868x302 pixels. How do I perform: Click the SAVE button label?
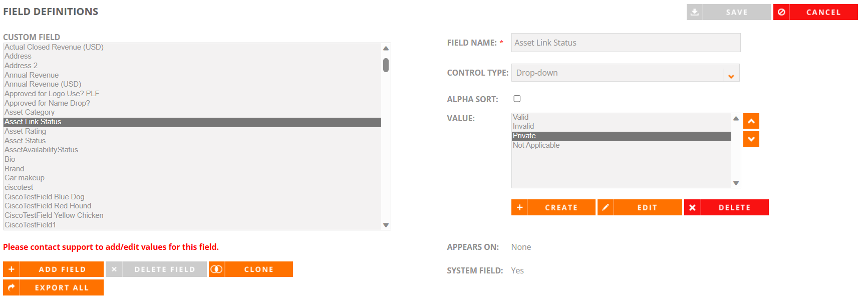[x=737, y=12]
